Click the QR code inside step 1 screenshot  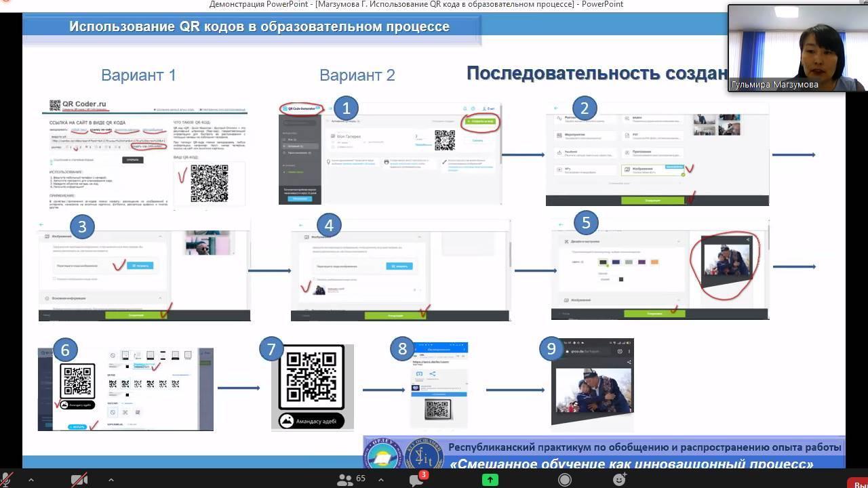tap(445, 140)
